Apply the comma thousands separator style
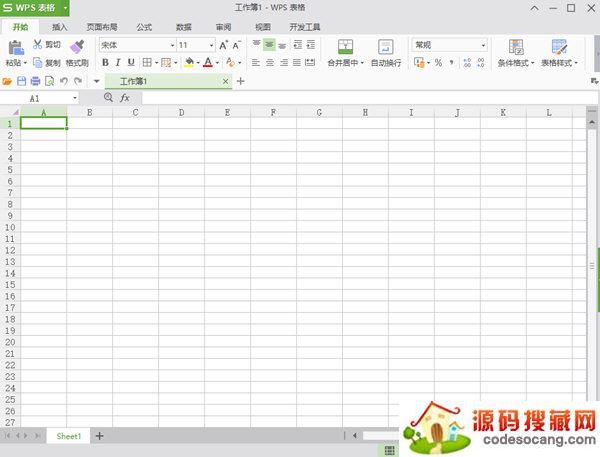Viewport: 600px width, 457px height. coord(452,62)
